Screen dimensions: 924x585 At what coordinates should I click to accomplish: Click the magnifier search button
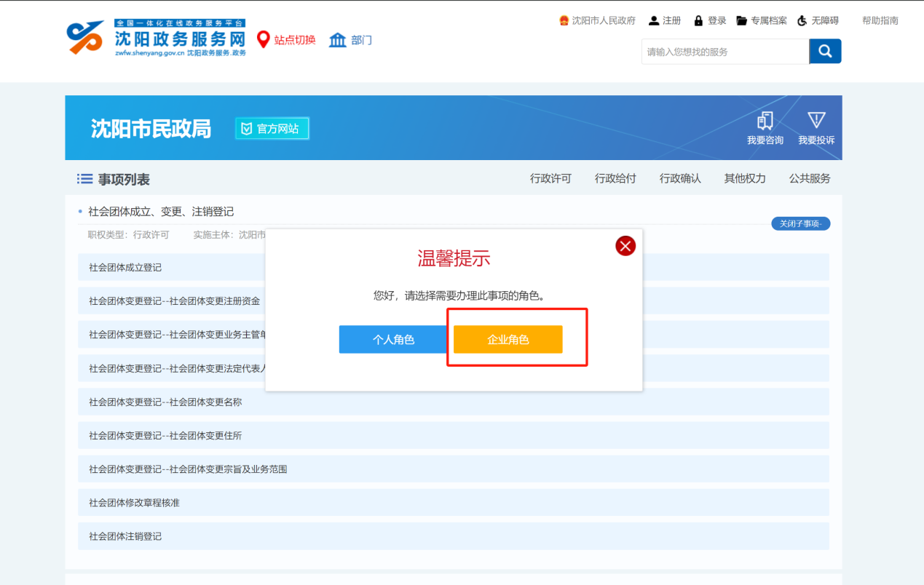(x=825, y=51)
